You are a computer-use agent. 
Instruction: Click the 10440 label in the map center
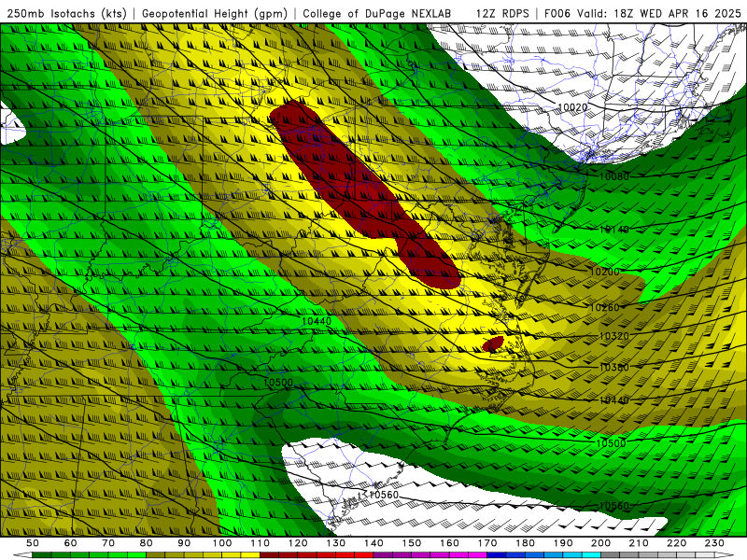pyautogui.click(x=317, y=321)
